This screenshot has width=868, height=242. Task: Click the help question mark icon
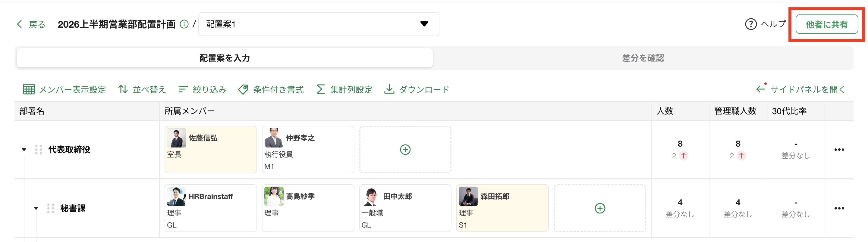coord(750,24)
